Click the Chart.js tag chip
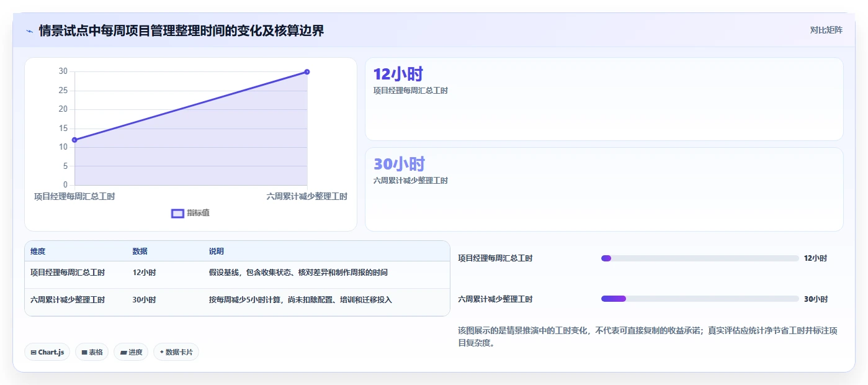The height and width of the screenshot is (385, 868). point(48,352)
